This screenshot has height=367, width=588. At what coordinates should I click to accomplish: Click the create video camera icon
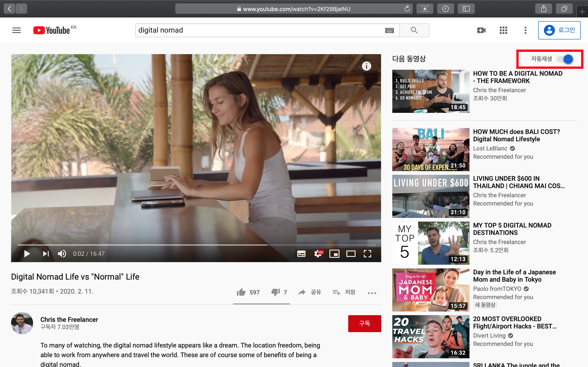[481, 30]
